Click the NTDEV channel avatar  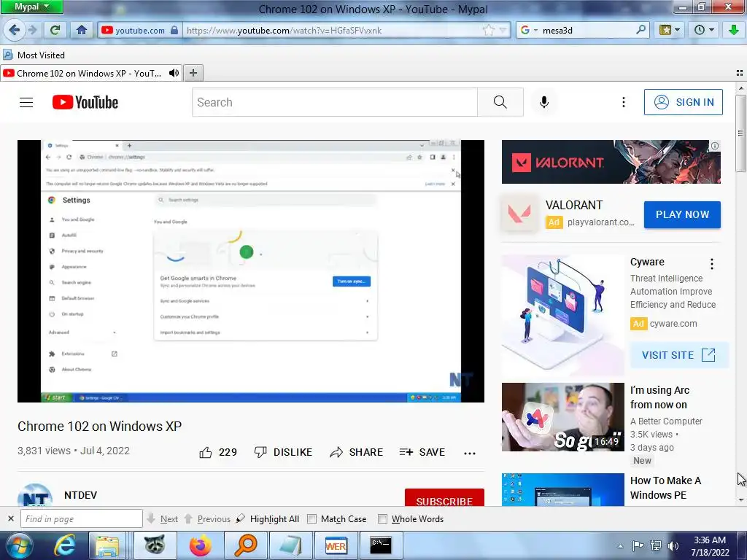pyautogui.click(x=35, y=495)
